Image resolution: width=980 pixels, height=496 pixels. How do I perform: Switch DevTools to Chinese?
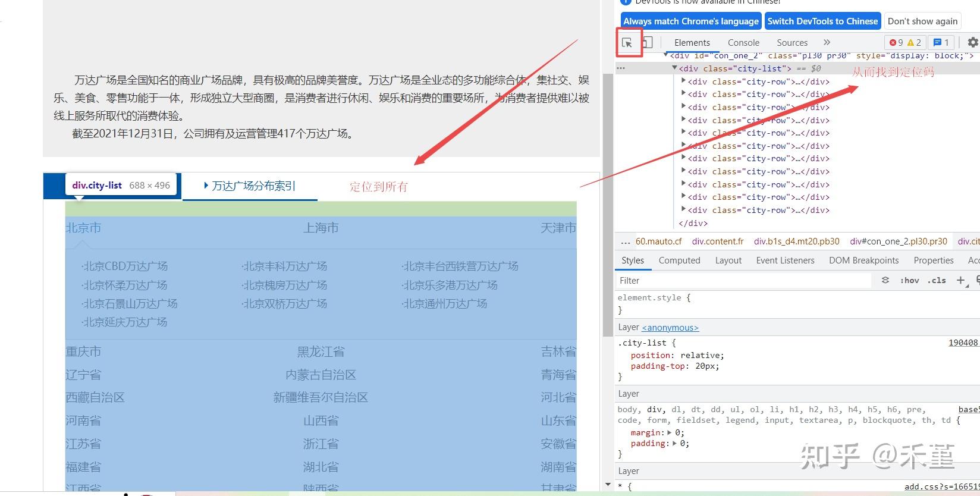click(x=822, y=21)
